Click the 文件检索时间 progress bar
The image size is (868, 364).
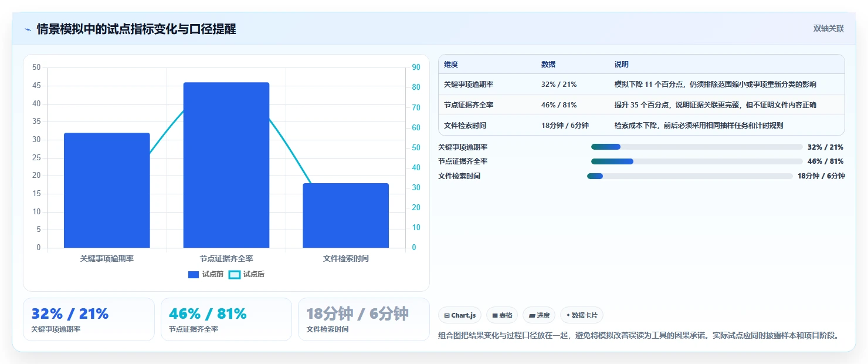pos(690,176)
